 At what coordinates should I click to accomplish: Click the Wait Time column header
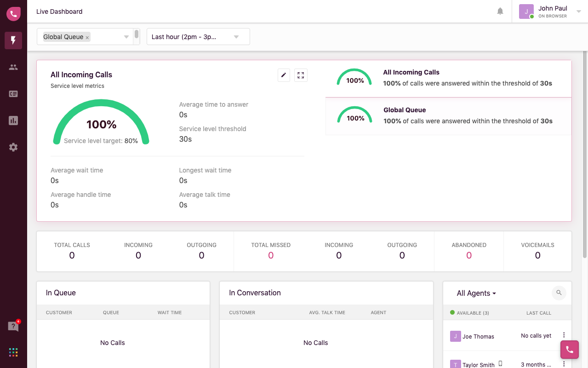click(170, 312)
